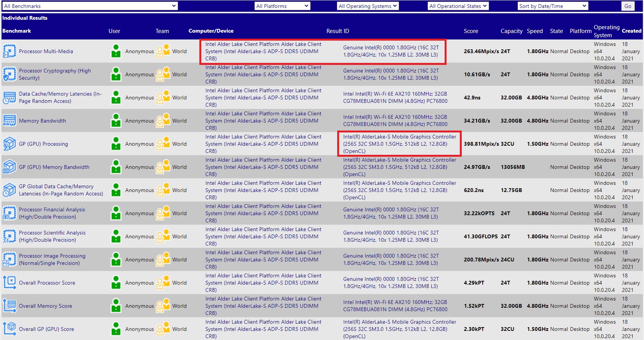Open the GP Global Data Cache/Memory Latencies link
The width and height of the screenshot is (644, 340).
coord(61,190)
